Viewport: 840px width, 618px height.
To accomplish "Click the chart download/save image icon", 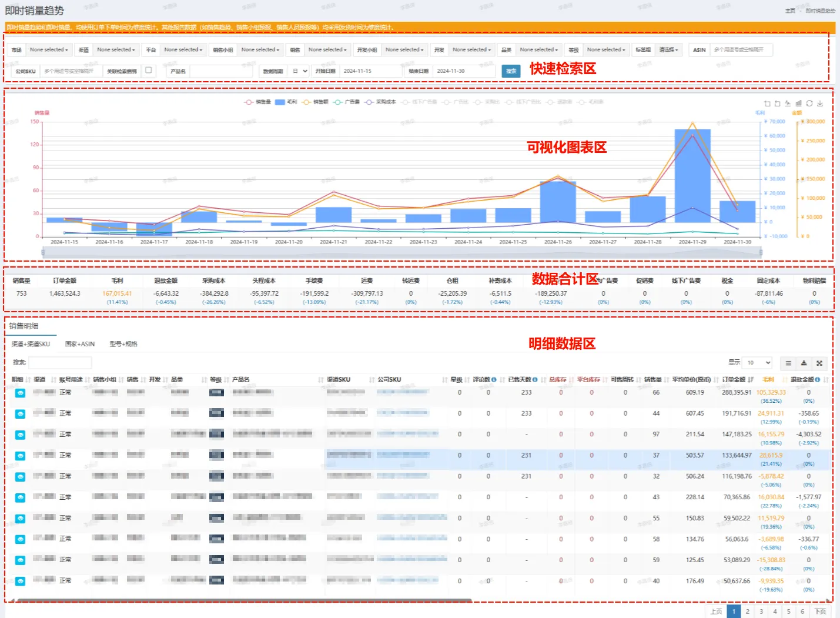I will [820, 103].
